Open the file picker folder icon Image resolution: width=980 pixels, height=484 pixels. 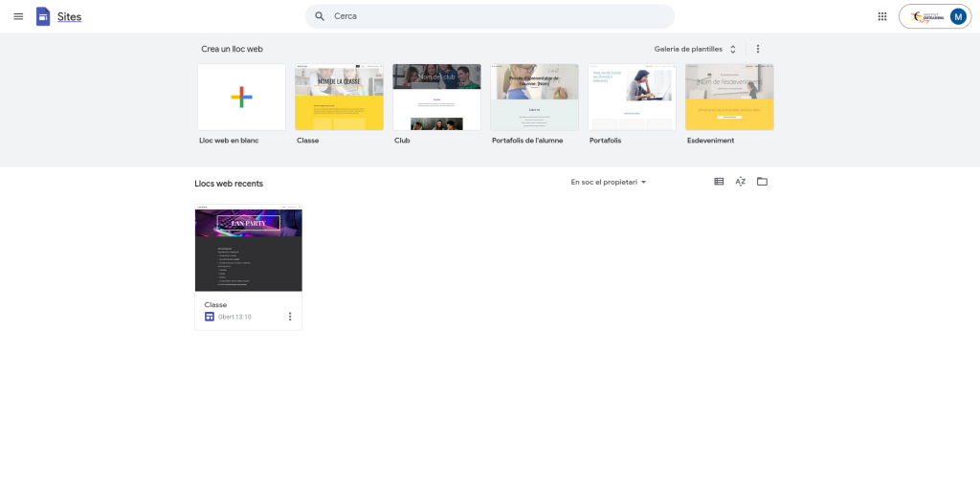tap(762, 182)
